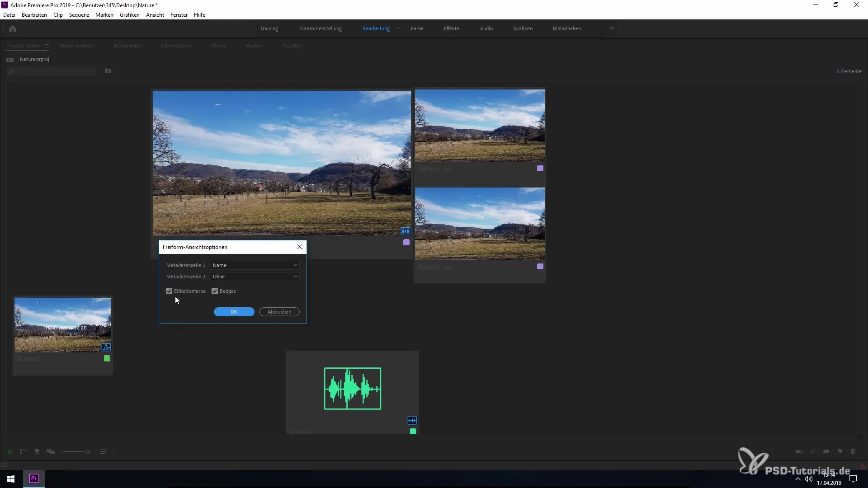The width and height of the screenshot is (868, 488).
Task: Switch project panel to icon view
Action: click(37, 451)
